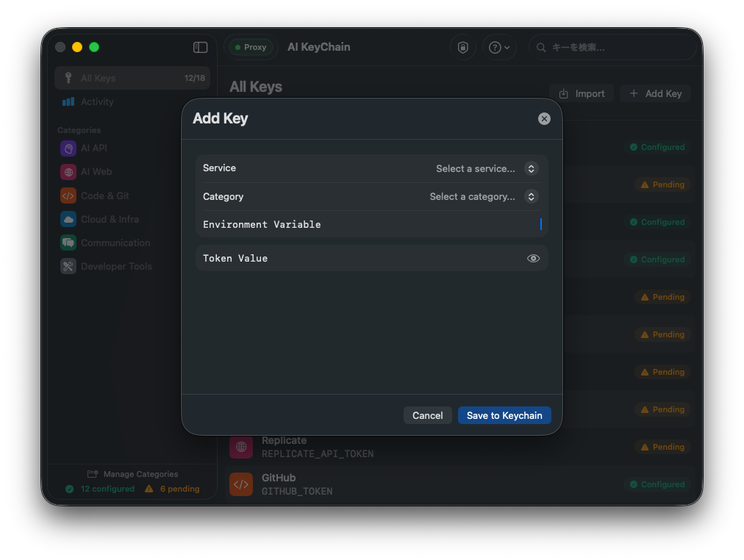Viewport: 744px width, 560px height.
Task: Click the Replicate row globe icon
Action: click(x=241, y=447)
